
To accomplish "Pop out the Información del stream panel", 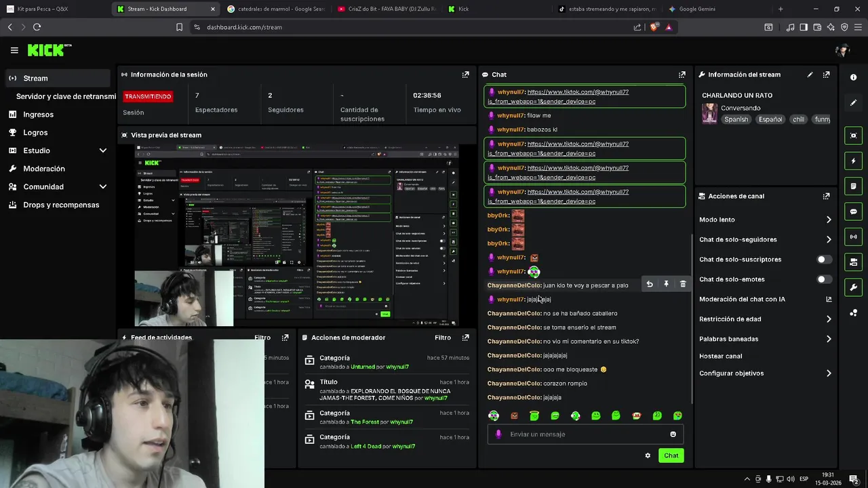I will coord(826,75).
